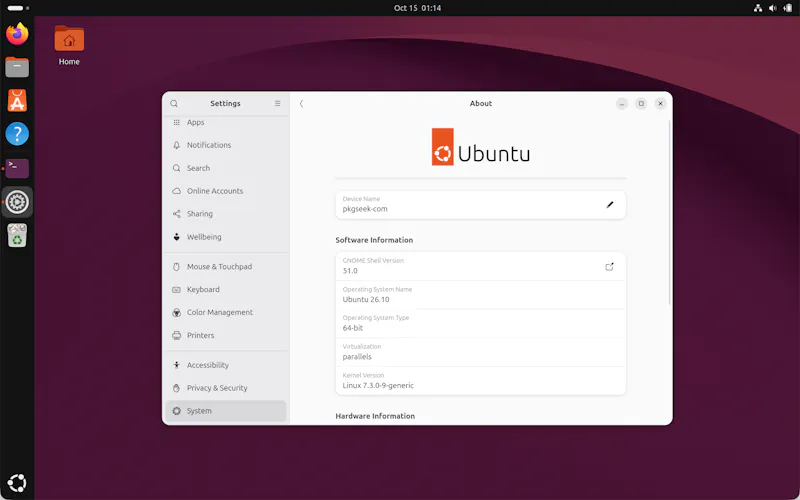Open Ubuntu App Center in dock
Viewport: 800px width, 500px height.
tap(17, 101)
